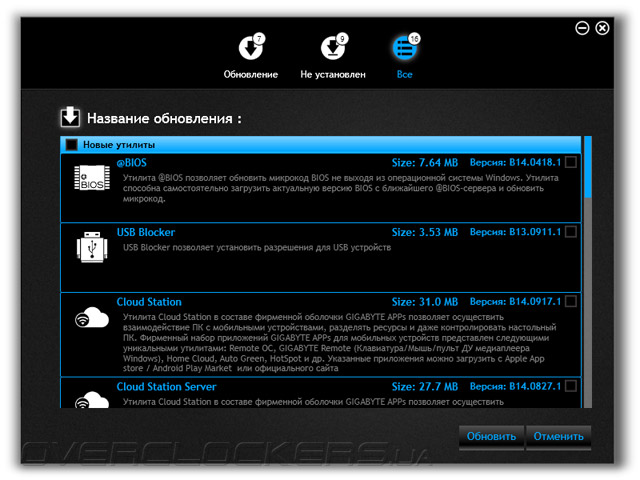Click the Название обновления heading

(164, 119)
